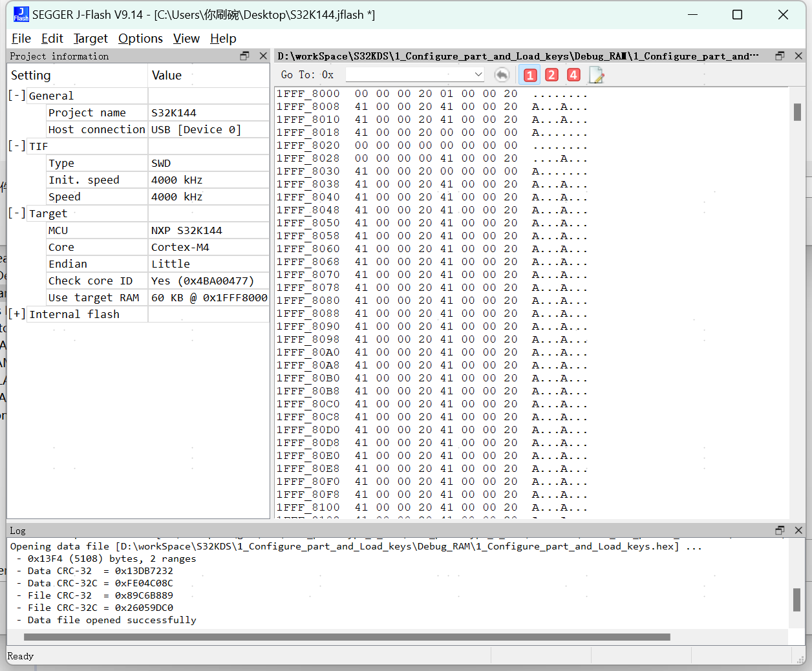The height and width of the screenshot is (671, 812).
Task: Open the Options menu
Action: [x=140, y=39]
